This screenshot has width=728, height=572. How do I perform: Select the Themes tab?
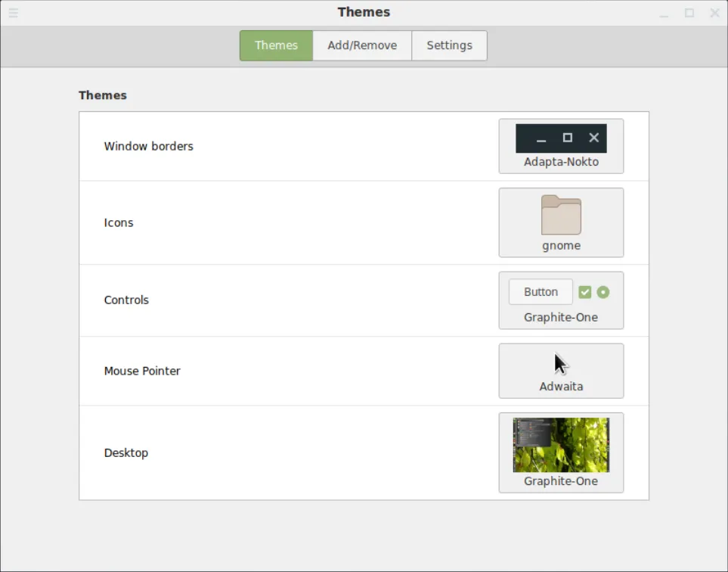(x=276, y=45)
